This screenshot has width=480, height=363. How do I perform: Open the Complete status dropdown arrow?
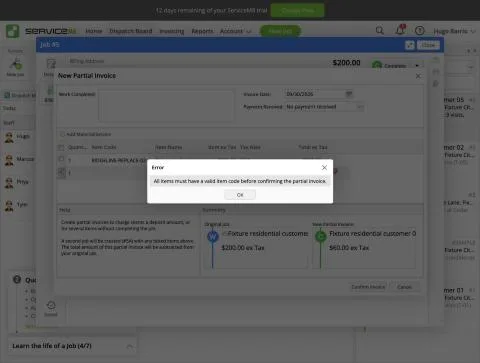click(417, 66)
